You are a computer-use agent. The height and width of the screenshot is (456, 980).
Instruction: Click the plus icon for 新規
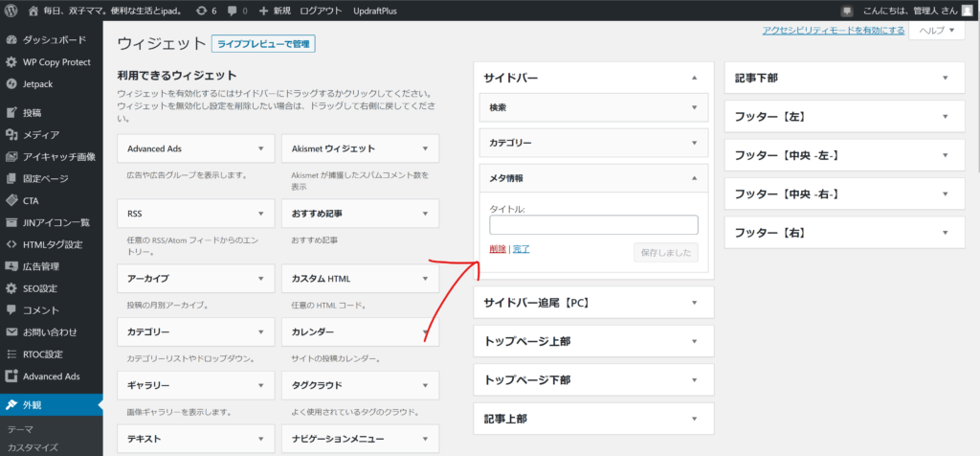264,11
